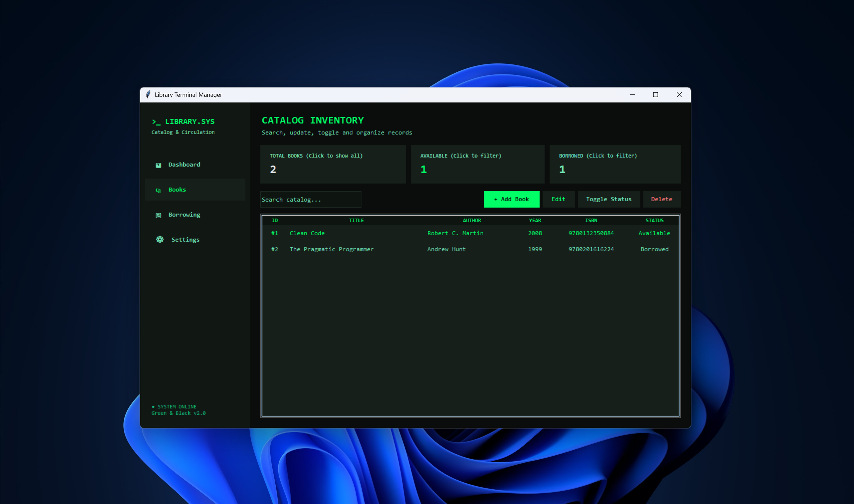Click the year 1999 cell
The height and width of the screenshot is (504, 854).
(x=535, y=249)
